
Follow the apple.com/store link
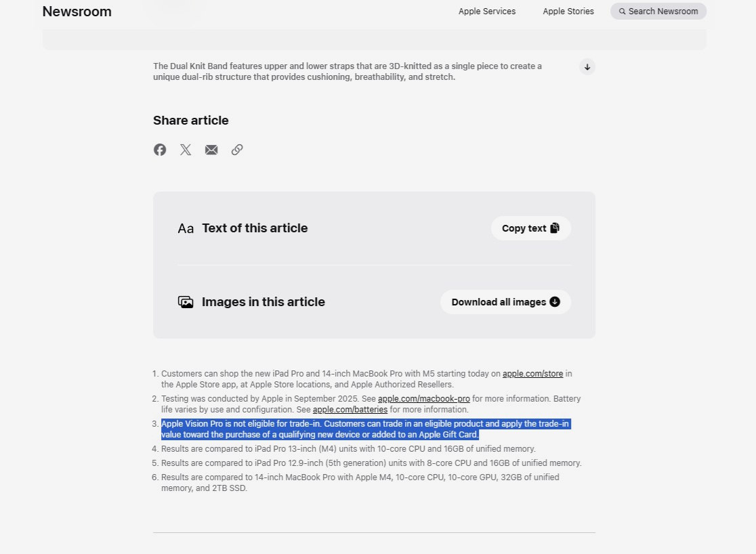pos(532,374)
